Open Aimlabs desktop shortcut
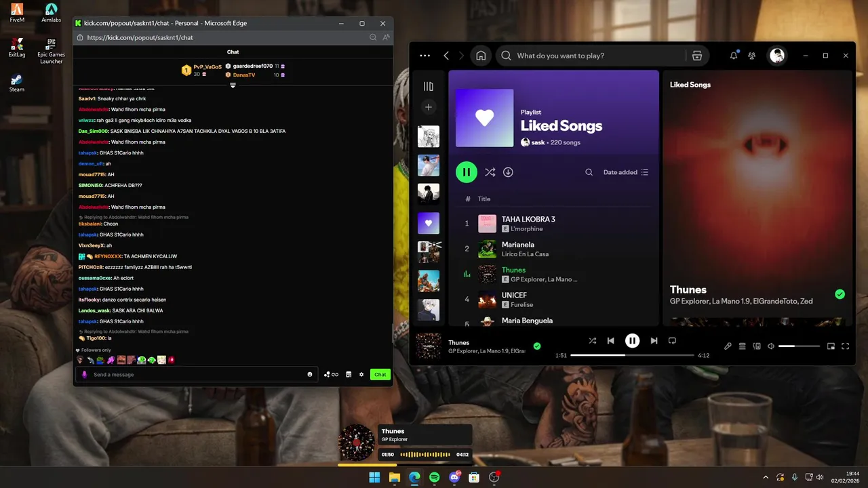Screen dimensions: 868x488 [x=51, y=13]
